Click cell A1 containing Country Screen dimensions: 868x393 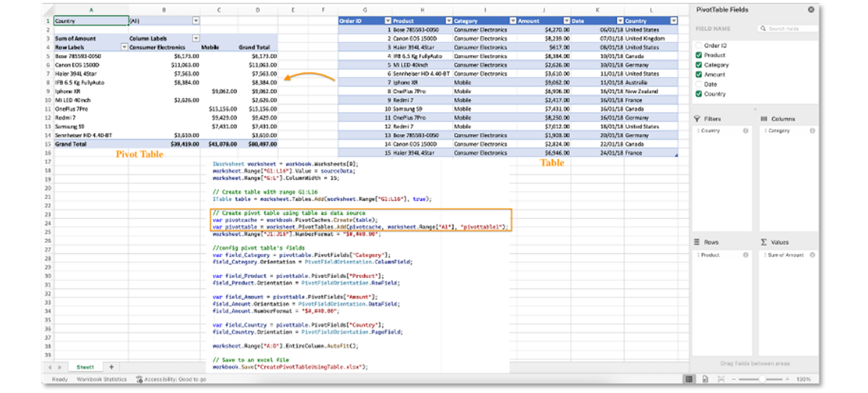[x=91, y=20]
